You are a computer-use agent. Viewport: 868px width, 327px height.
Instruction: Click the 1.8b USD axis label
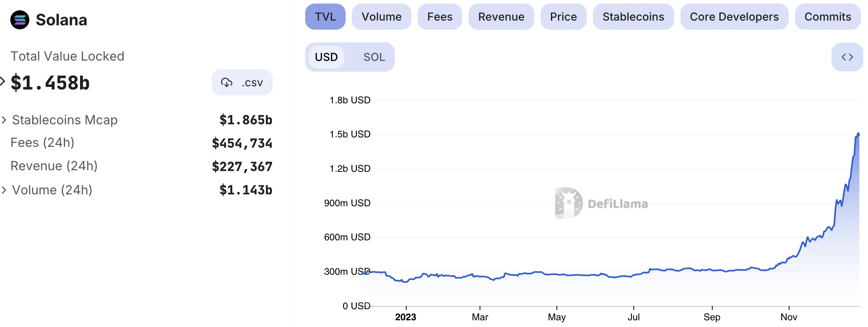click(350, 100)
